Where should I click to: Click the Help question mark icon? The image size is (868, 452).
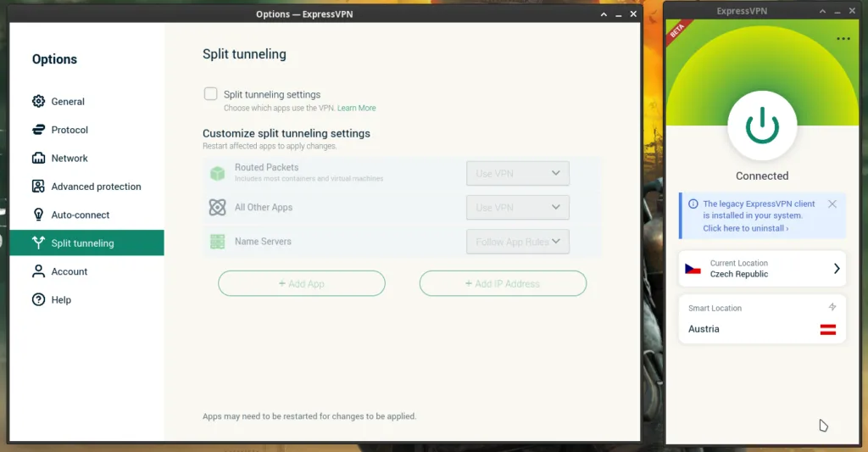point(38,299)
